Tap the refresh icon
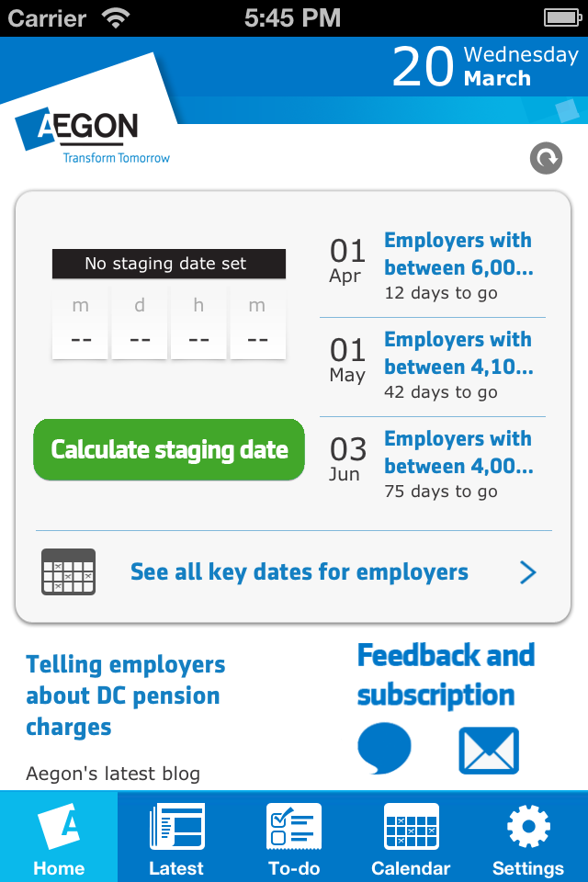 tap(546, 158)
